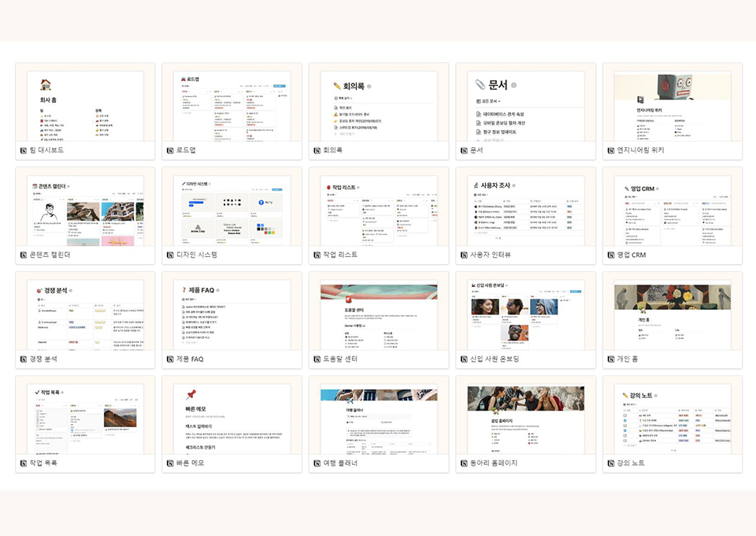Open the 콘텐츠 캘린더 template preview image
This screenshot has height=536, width=756.
[x=85, y=210]
